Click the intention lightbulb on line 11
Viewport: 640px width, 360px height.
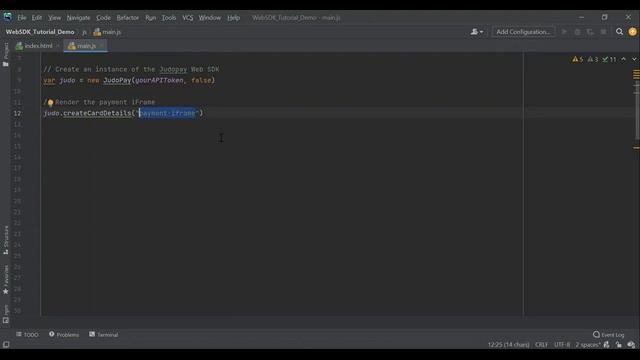click(x=50, y=102)
